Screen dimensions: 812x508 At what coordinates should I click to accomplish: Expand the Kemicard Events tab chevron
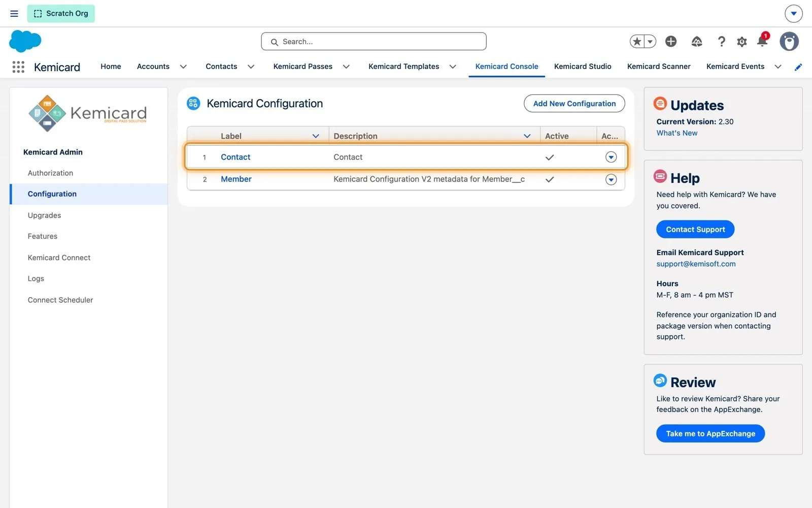point(778,67)
